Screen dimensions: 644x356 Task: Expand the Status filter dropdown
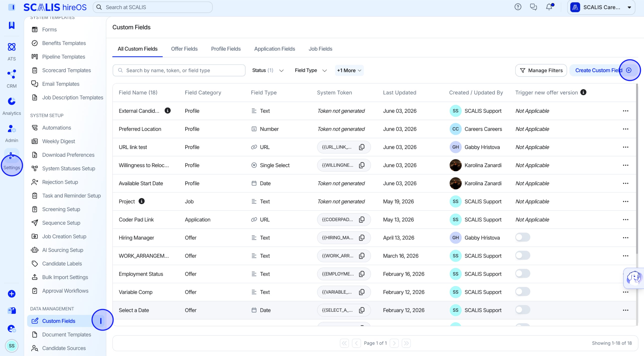[268, 70]
